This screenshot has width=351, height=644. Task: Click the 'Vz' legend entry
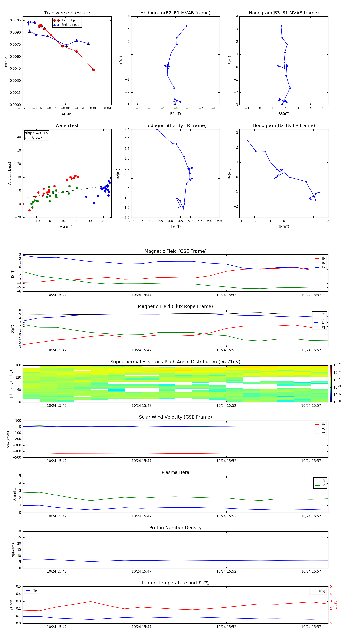point(320,433)
